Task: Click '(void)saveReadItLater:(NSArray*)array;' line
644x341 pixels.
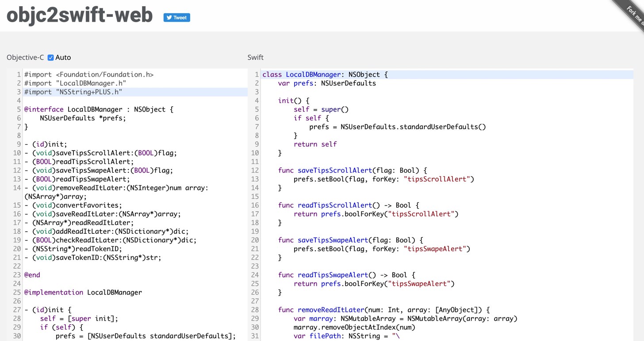Action: click(103, 214)
